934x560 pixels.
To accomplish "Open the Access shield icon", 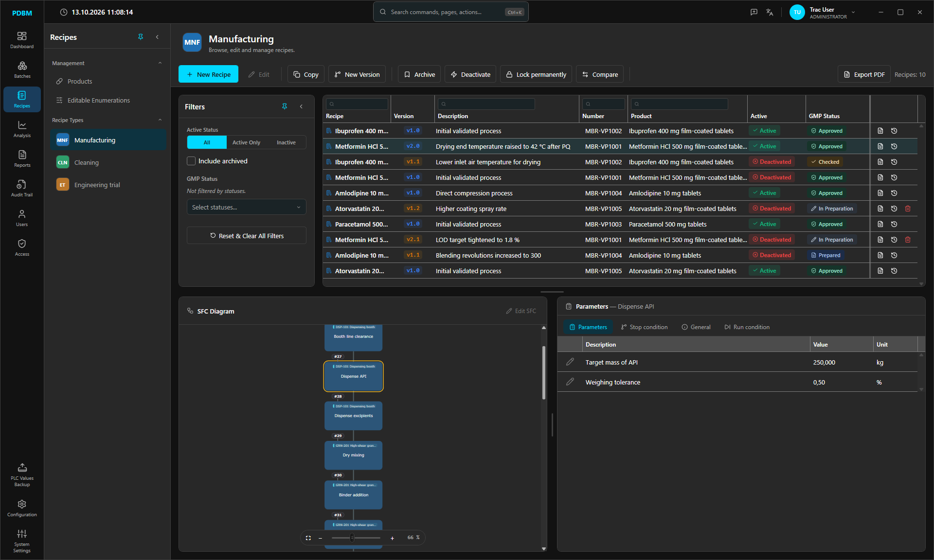I will coord(22,248).
